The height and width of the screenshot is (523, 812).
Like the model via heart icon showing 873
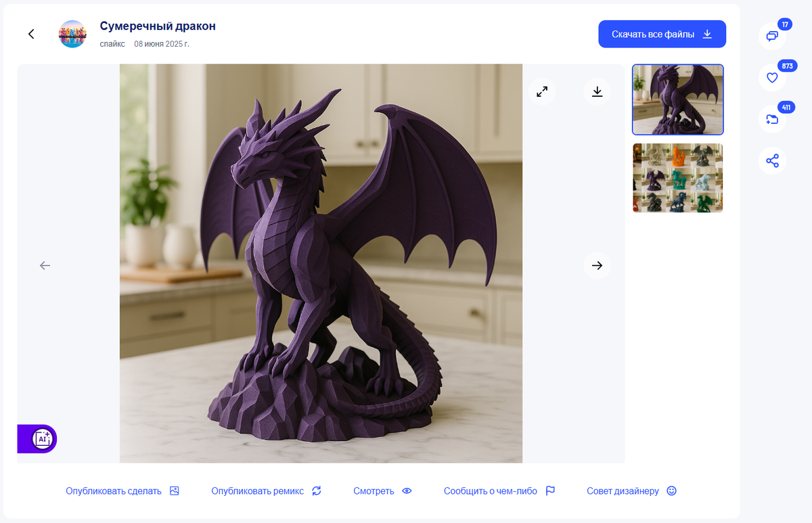[x=772, y=78]
